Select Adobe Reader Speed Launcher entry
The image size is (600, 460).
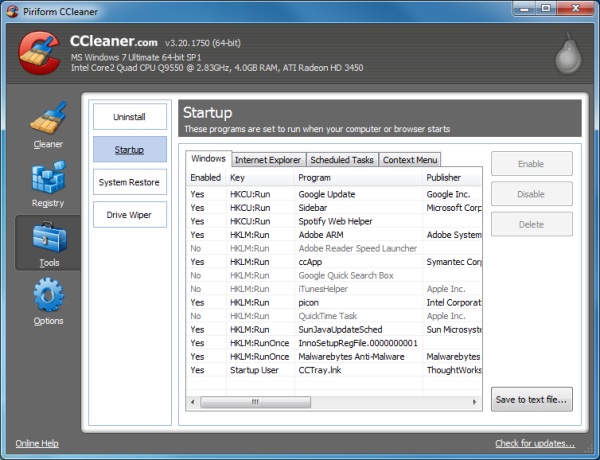(x=334, y=248)
